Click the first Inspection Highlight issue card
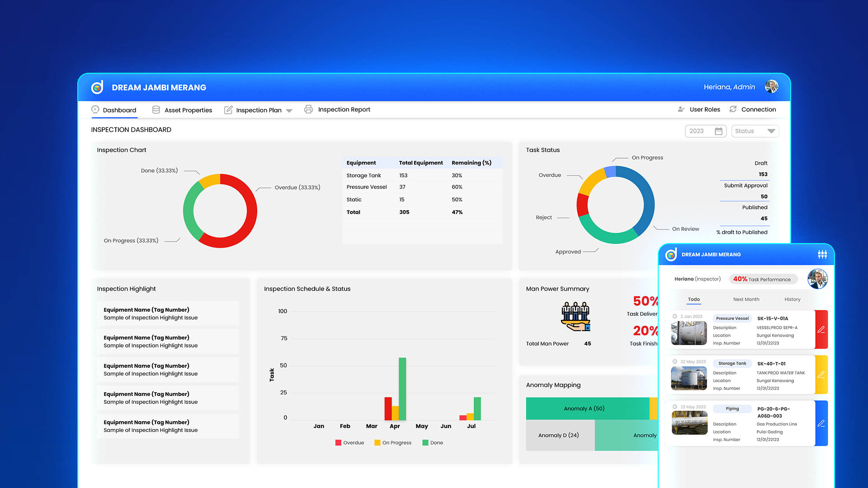 (168, 314)
